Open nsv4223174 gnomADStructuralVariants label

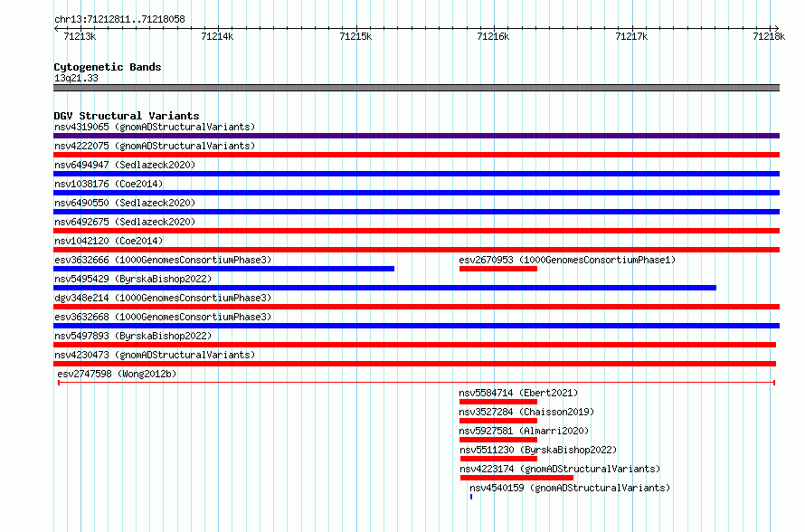point(560,469)
